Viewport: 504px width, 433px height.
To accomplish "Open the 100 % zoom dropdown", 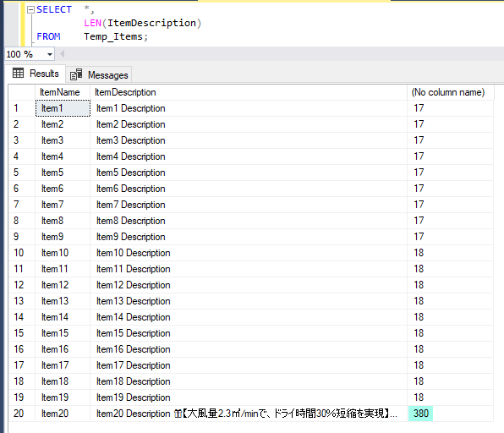I will 50,54.
